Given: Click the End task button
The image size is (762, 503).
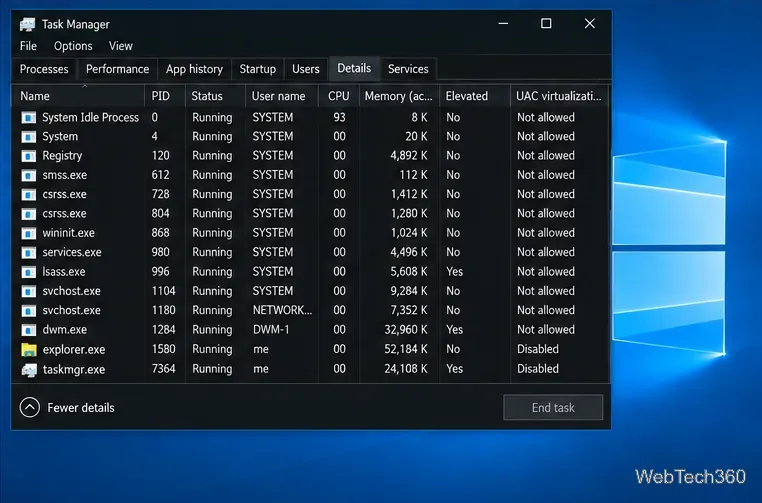Looking at the screenshot, I should 553,407.
